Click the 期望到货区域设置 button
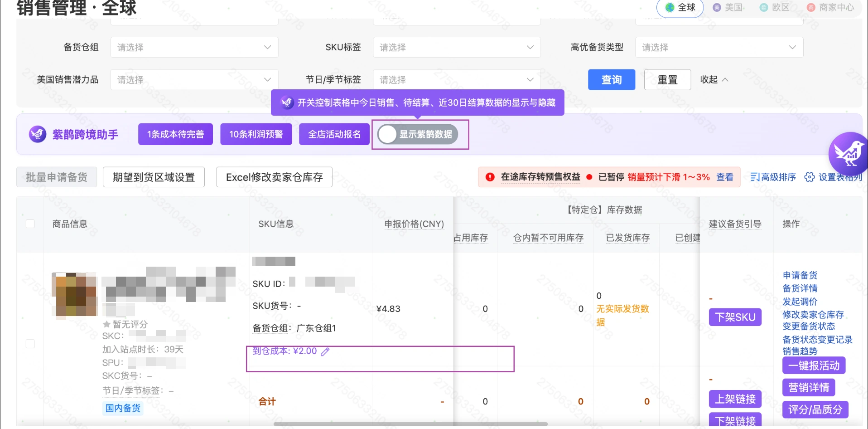Viewport: 868px width, 429px height. tap(154, 177)
